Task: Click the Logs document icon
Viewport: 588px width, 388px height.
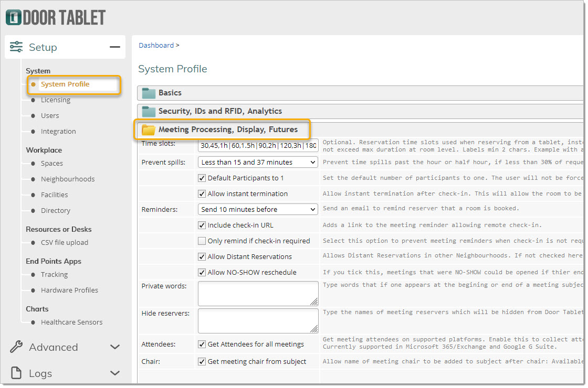Action: pyautogui.click(x=16, y=373)
